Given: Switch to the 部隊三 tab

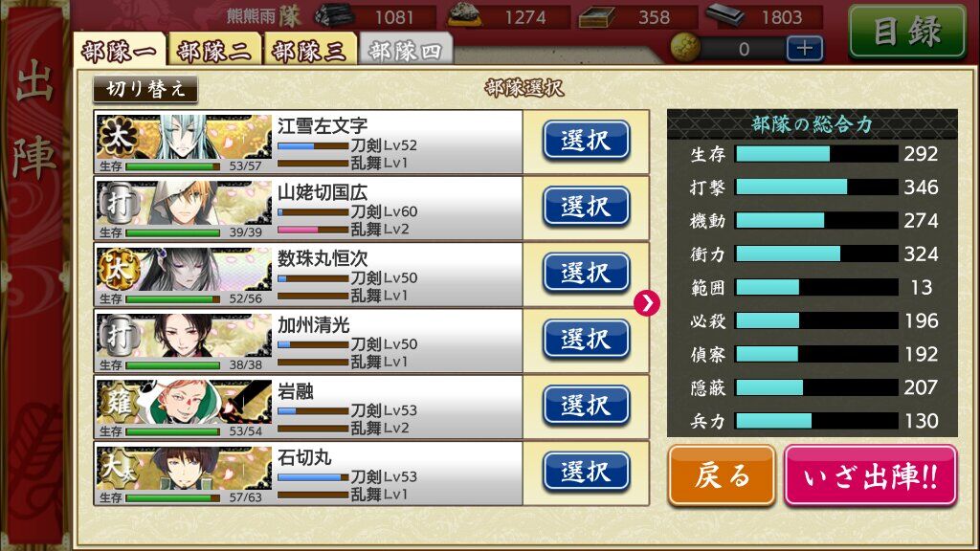Looking at the screenshot, I should [309, 50].
